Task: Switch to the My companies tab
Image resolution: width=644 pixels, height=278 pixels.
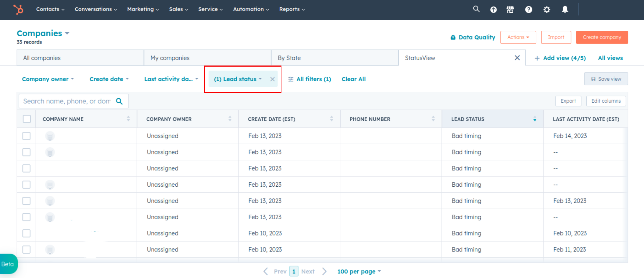Action: (170, 58)
